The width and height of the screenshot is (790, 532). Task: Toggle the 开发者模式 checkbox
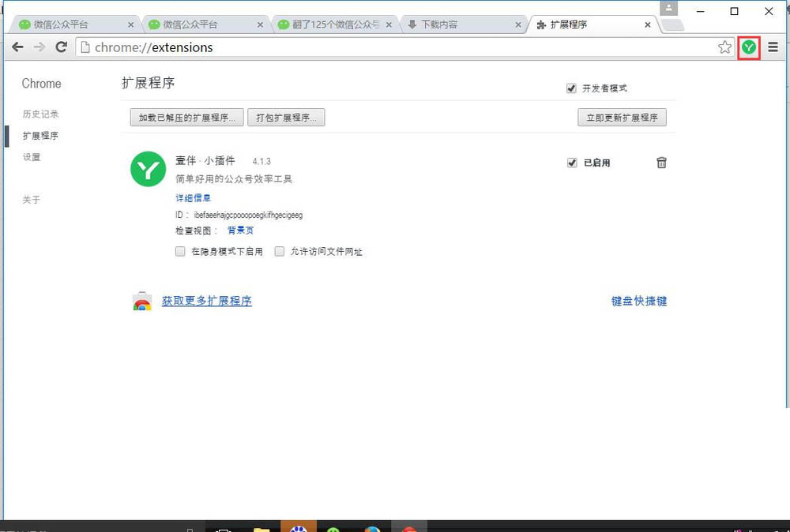pyautogui.click(x=571, y=88)
